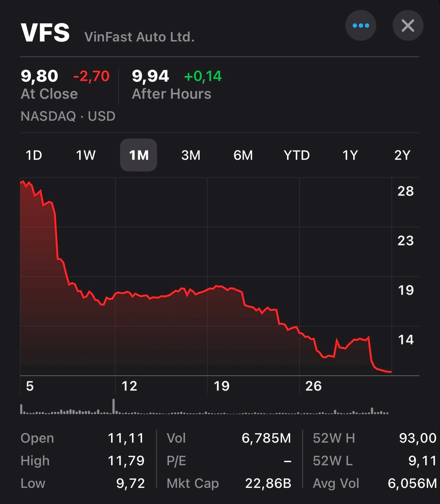Image resolution: width=440 pixels, height=504 pixels.
Task: Switch chart to 2Y range
Action: tap(402, 155)
